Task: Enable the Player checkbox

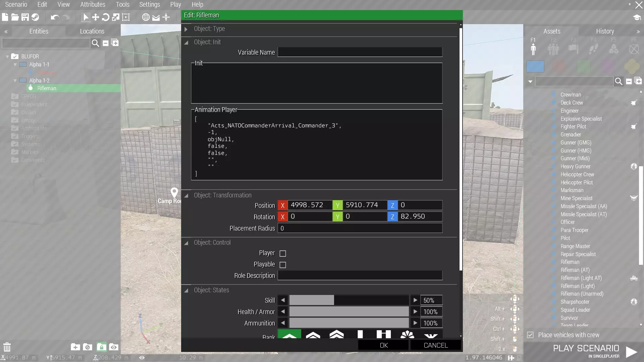Action: (283, 253)
